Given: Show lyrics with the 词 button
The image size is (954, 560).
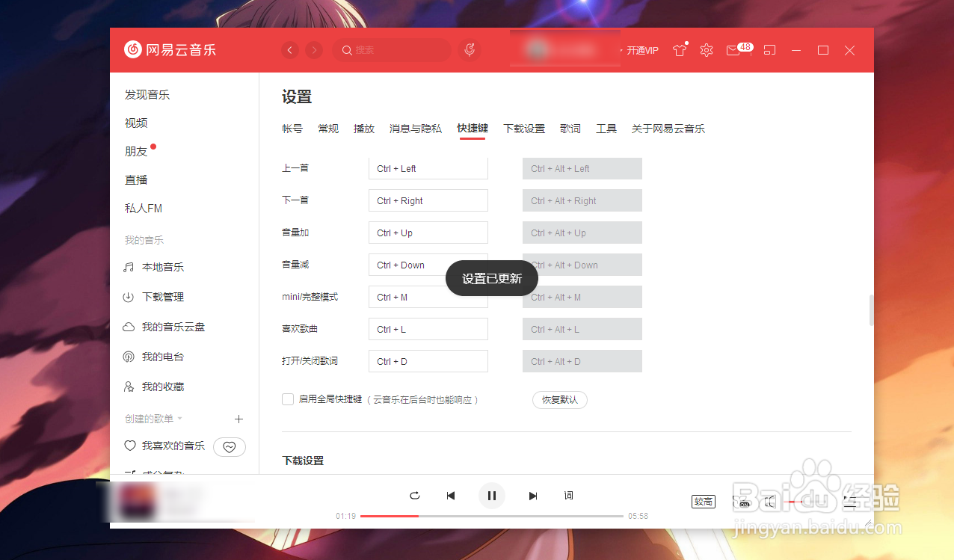Looking at the screenshot, I should click(569, 496).
